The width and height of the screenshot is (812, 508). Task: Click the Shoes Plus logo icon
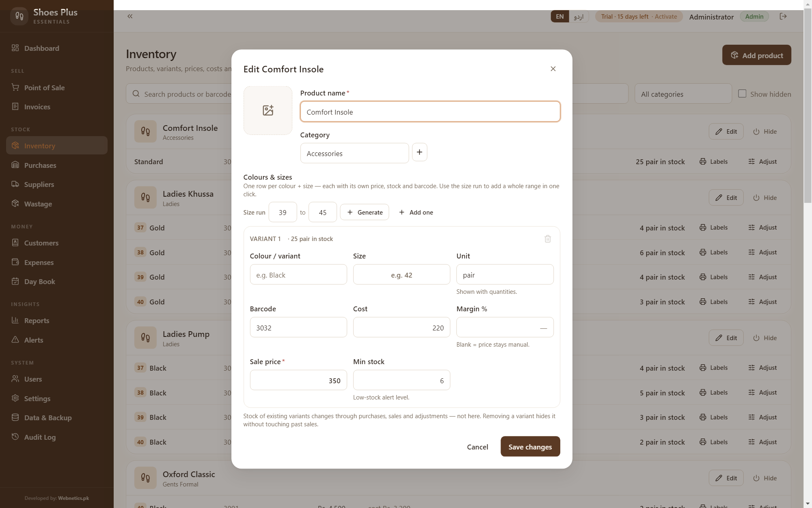point(19,16)
